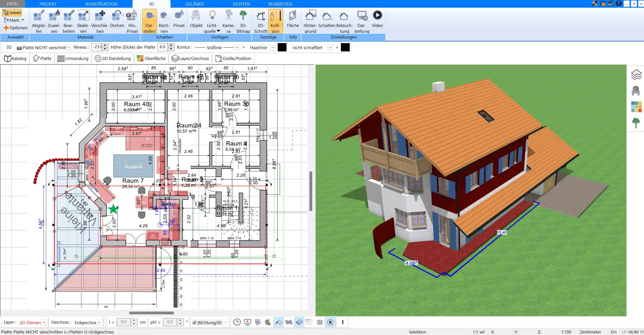Toggle the slab plate visibility icon

tap(299, 322)
